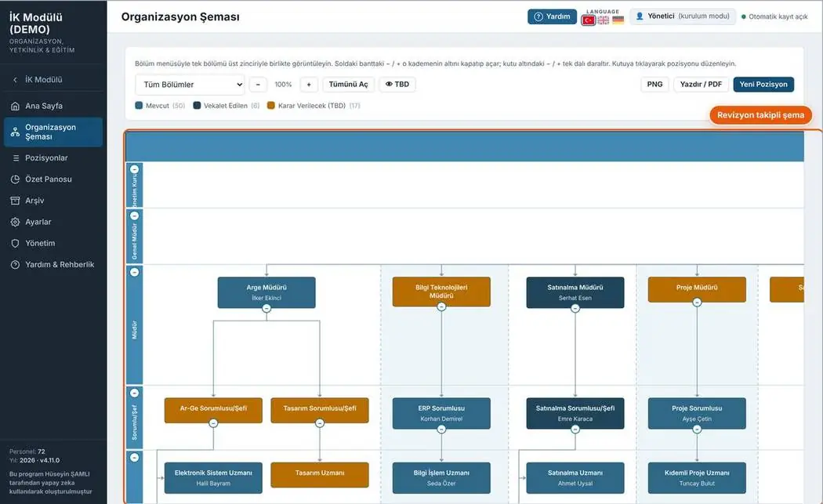
Task: Open Yönetim menu item
Action: [53, 244]
